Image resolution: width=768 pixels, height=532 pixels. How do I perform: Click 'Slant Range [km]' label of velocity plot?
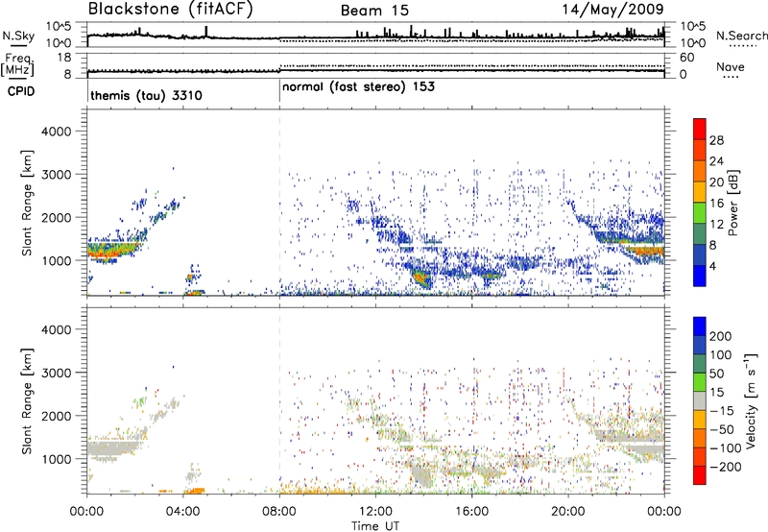coord(28,401)
